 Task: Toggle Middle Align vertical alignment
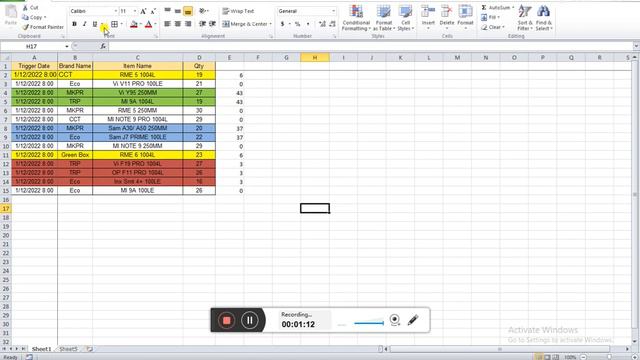point(178,11)
